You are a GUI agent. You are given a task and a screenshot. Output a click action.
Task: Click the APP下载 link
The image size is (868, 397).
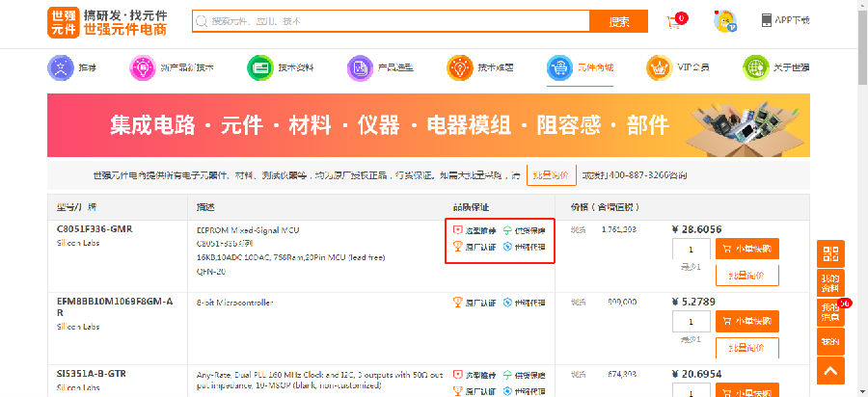coord(786,21)
